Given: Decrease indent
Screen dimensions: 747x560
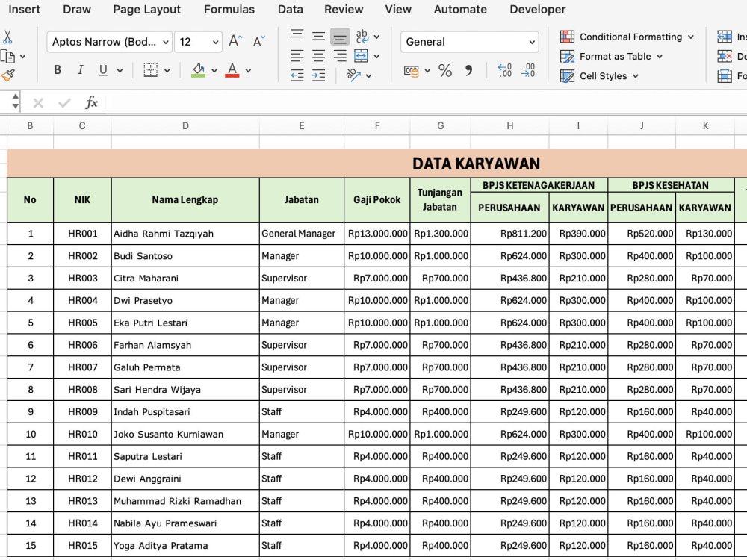Looking at the screenshot, I should (297, 75).
